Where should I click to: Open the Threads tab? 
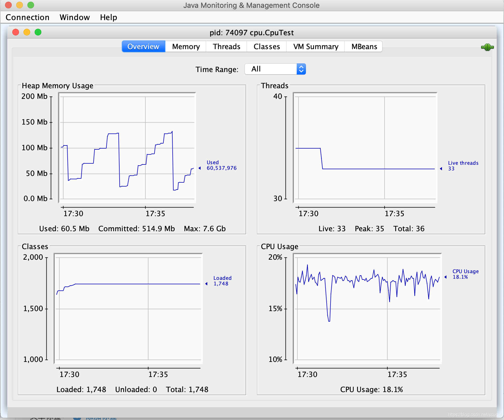pos(226,46)
